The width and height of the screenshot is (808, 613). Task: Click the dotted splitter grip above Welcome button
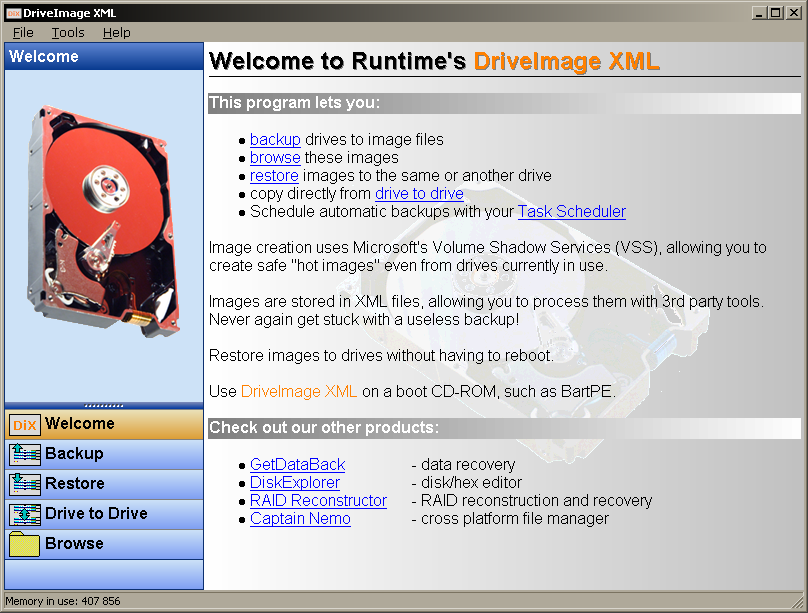tap(104, 406)
